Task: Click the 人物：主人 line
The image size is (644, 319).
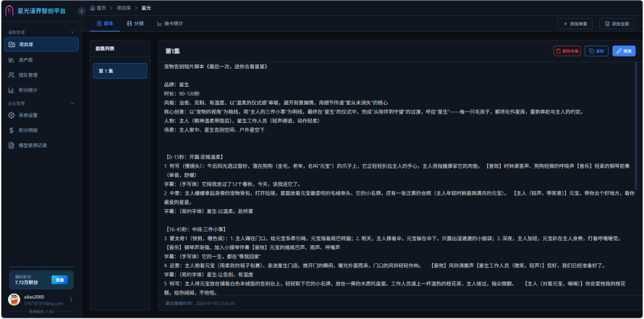Action: click(x=242, y=121)
